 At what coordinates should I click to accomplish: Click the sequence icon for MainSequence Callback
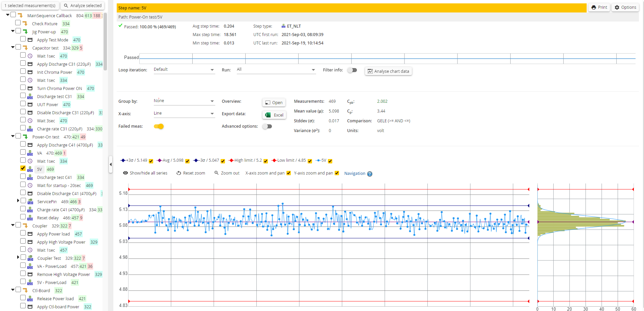click(20, 15)
